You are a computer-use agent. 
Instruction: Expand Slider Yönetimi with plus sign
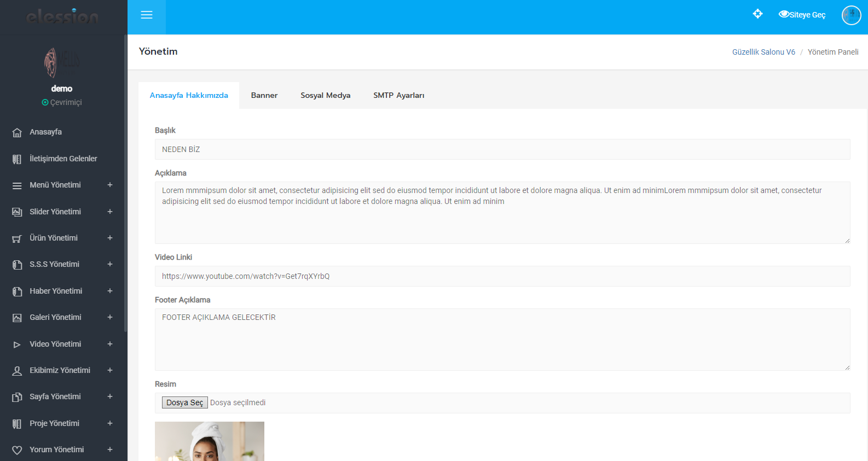[x=110, y=212]
